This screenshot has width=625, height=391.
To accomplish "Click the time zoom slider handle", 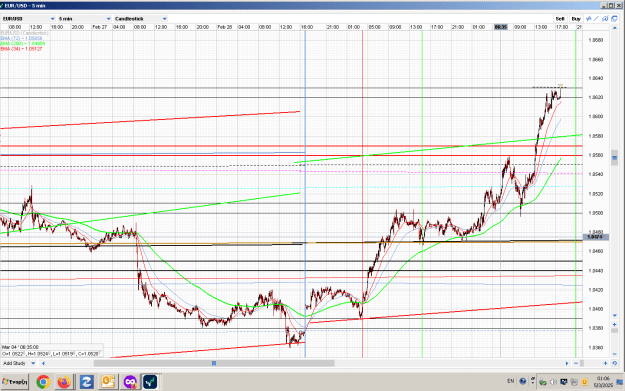I will (x=582, y=363).
